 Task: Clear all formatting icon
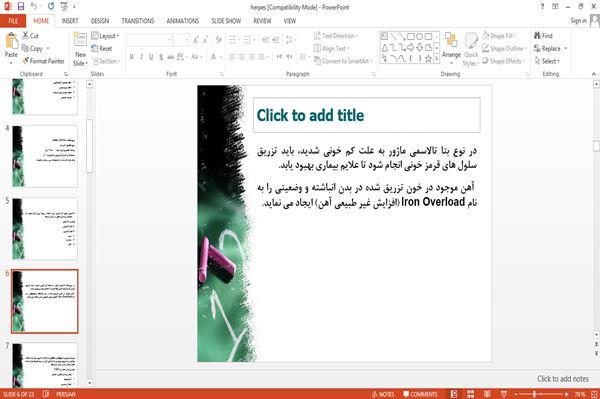218,40
